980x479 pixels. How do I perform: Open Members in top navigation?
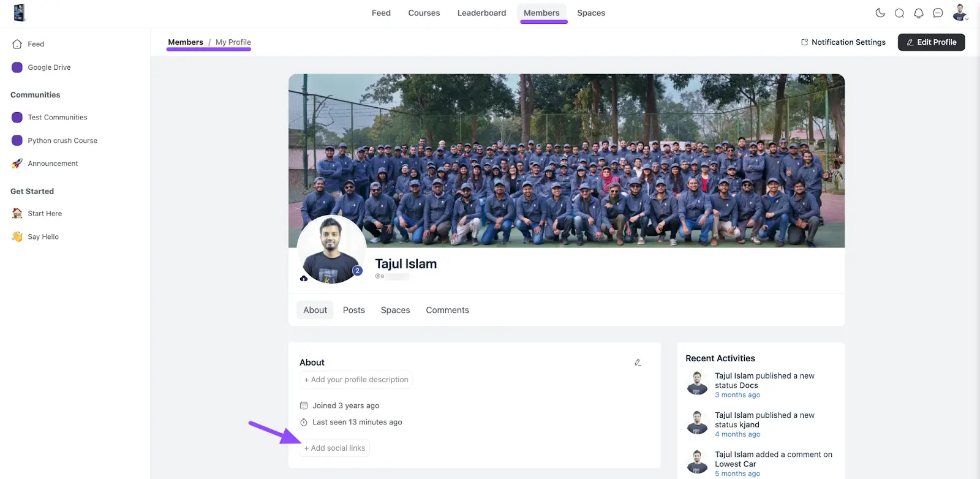(541, 13)
